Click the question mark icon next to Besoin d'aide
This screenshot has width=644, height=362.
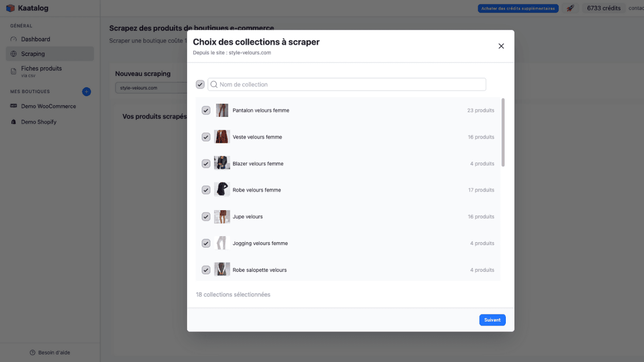[33, 352]
